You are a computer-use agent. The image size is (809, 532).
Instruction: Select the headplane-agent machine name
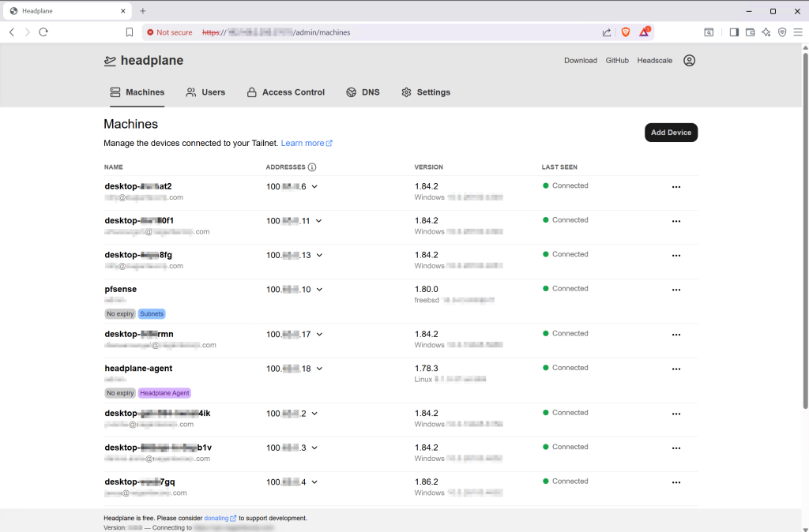138,369
